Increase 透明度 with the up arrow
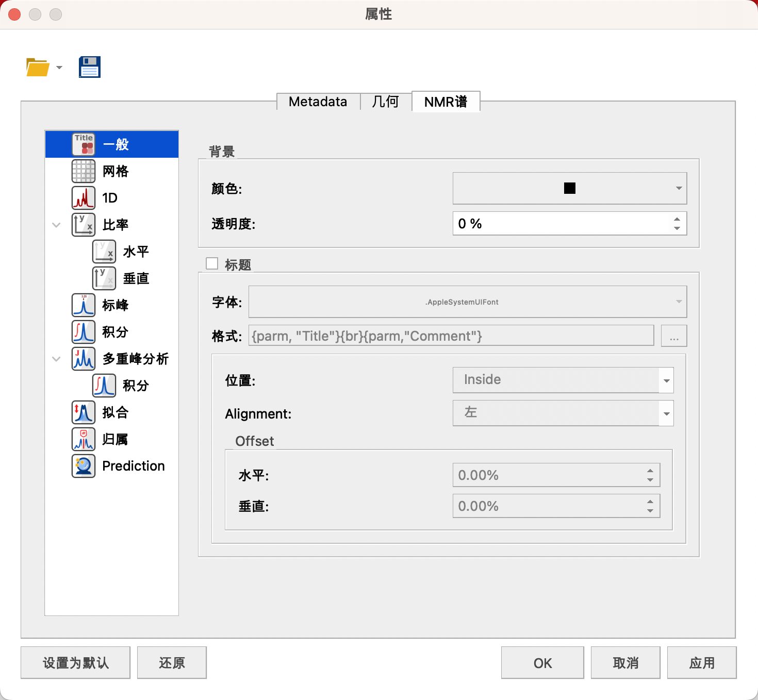This screenshot has width=758, height=700. point(677,219)
